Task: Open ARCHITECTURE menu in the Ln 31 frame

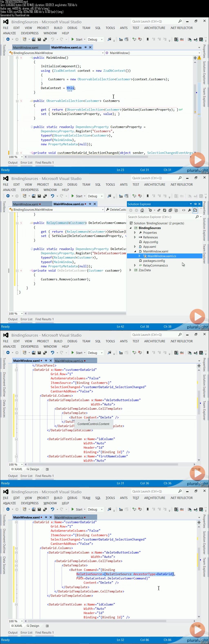Action: 155,341
